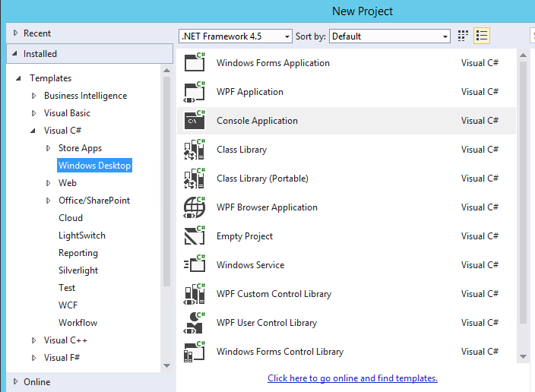Screen dimensions: 535x392
Task: Expand the Store Apps node
Action: click(x=48, y=148)
